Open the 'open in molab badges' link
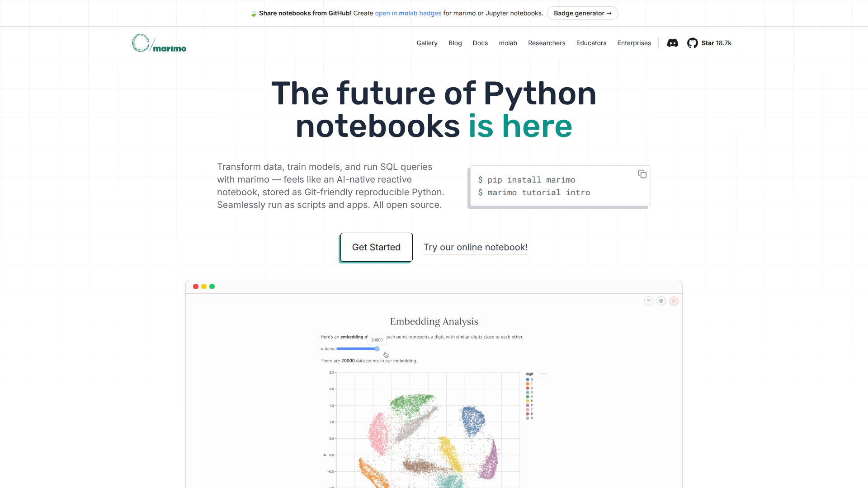The width and height of the screenshot is (868, 488). (x=408, y=13)
